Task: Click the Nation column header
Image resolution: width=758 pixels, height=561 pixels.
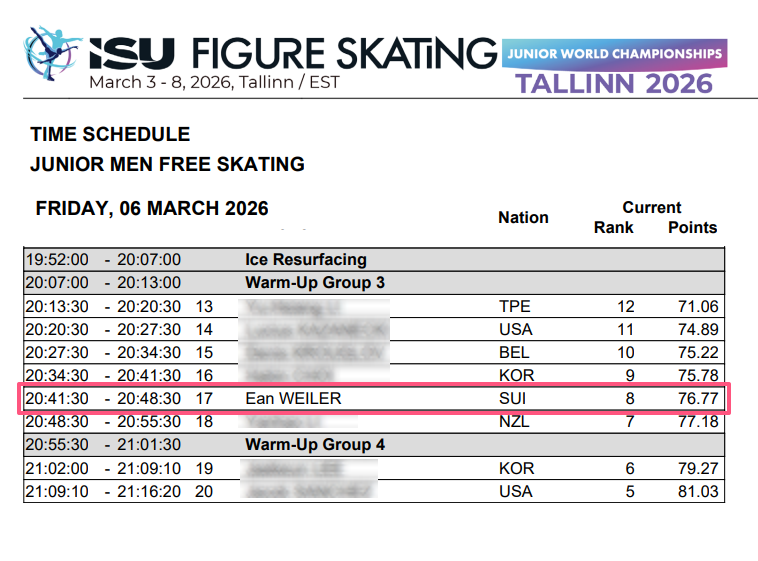Action: coord(523,217)
